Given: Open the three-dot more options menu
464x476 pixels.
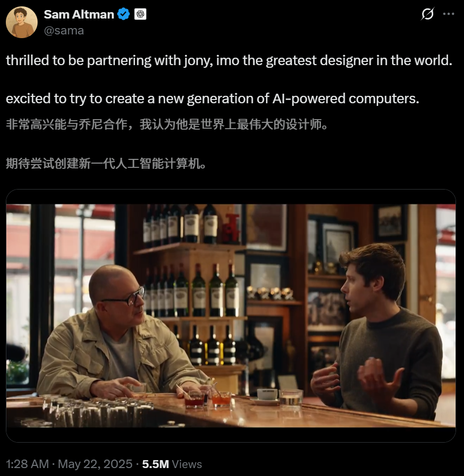Looking at the screenshot, I should [x=449, y=14].
